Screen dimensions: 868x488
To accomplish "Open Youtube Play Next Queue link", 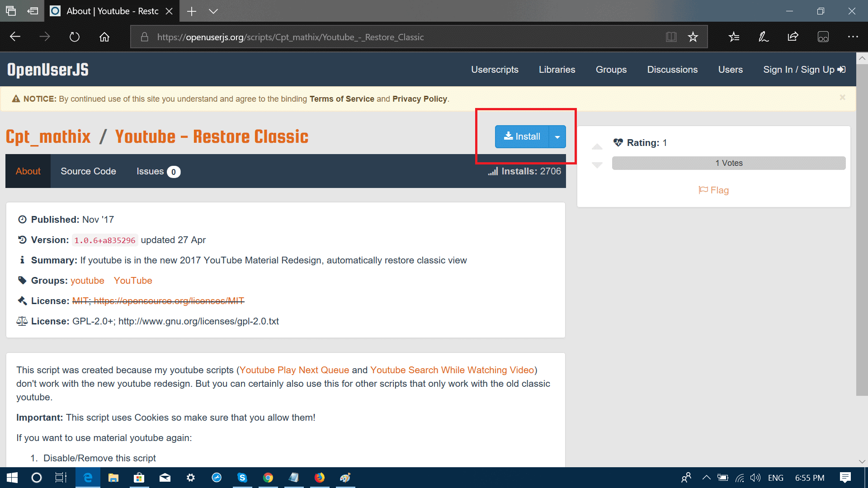I will [294, 370].
